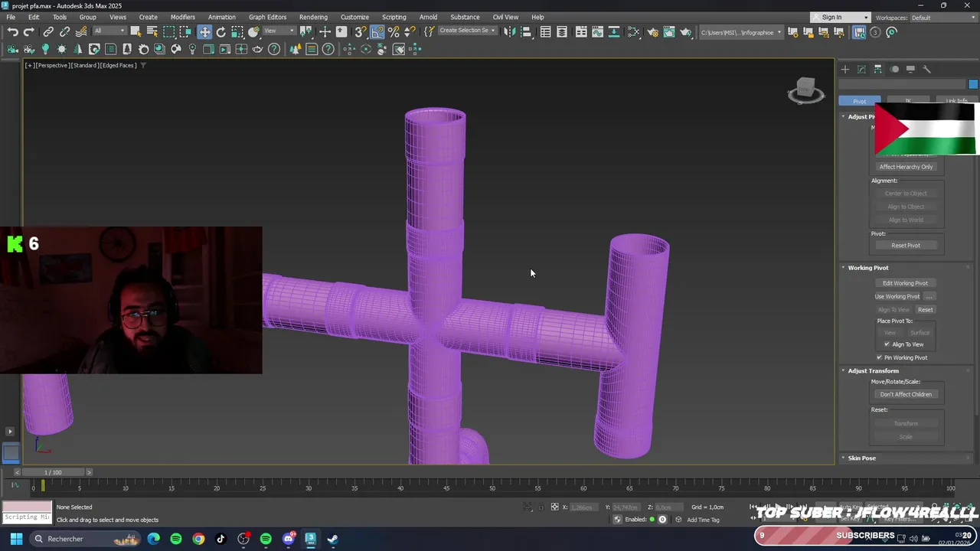
Task: Open the Graph Editors menu
Action: pyautogui.click(x=267, y=17)
